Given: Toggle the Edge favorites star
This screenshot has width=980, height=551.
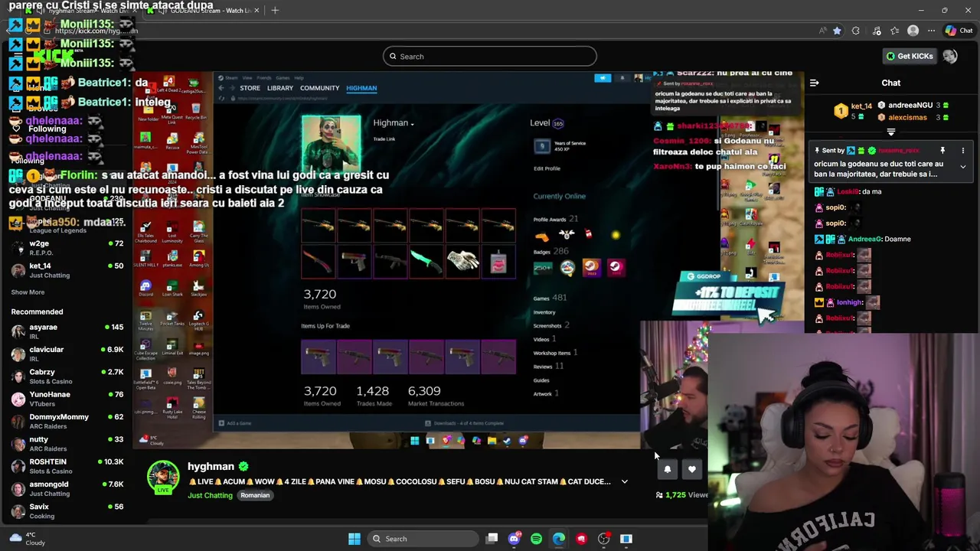Looking at the screenshot, I should [837, 31].
